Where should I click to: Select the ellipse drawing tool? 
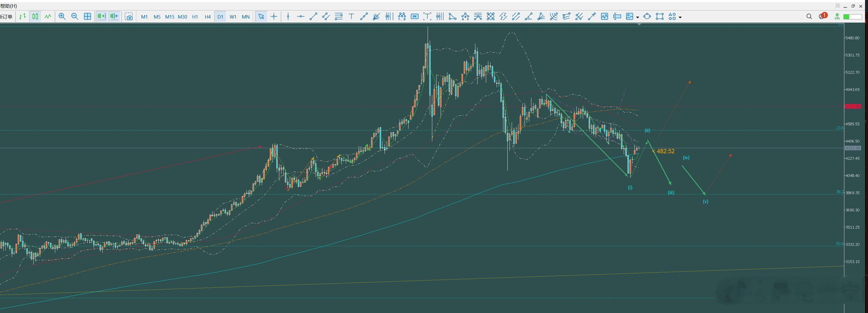[x=647, y=16]
